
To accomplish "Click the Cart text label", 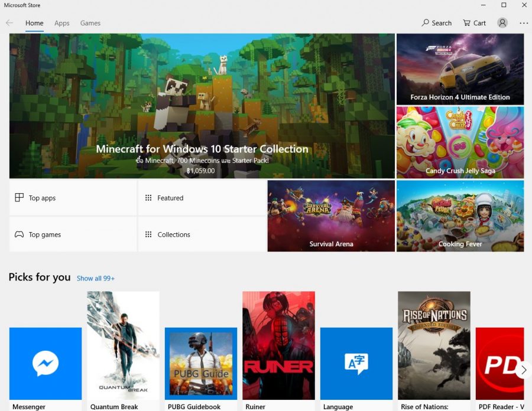I will coord(479,23).
